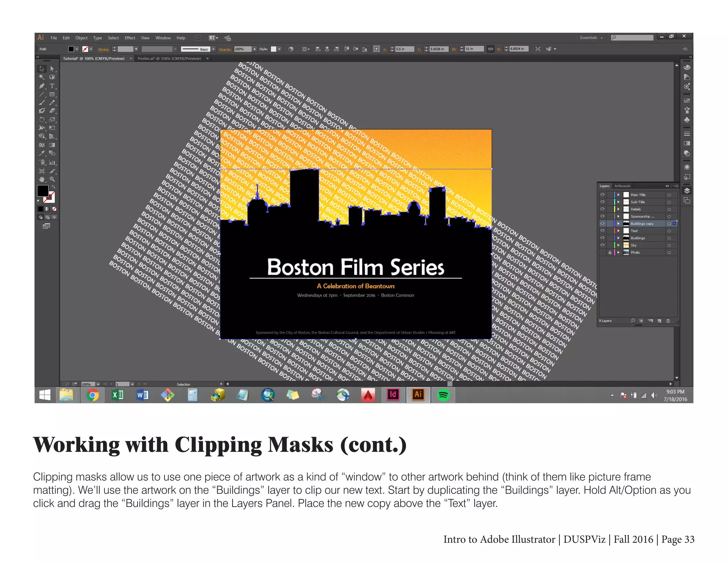This screenshot has width=728, height=562.
Task: Select the Direct Selection tool
Action: pos(52,69)
